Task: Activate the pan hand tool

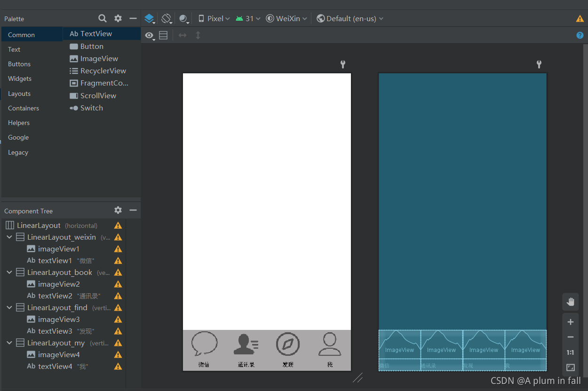Action: tap(571, 302)
